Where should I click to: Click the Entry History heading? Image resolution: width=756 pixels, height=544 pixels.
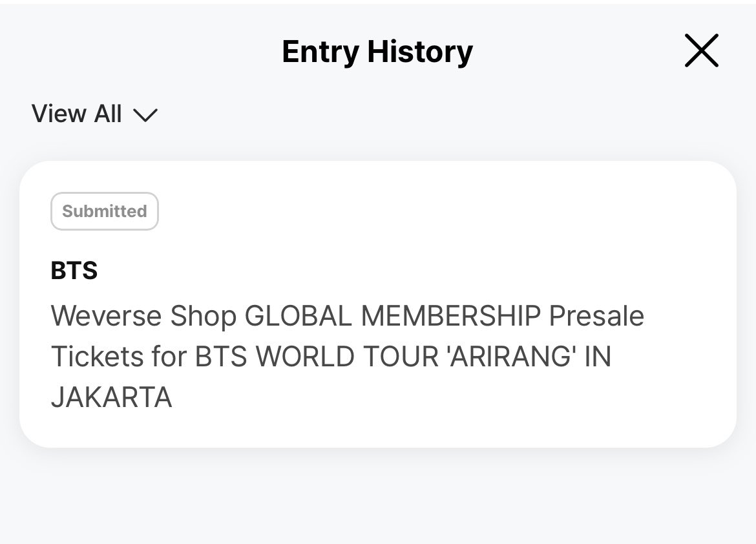point(377,52)
